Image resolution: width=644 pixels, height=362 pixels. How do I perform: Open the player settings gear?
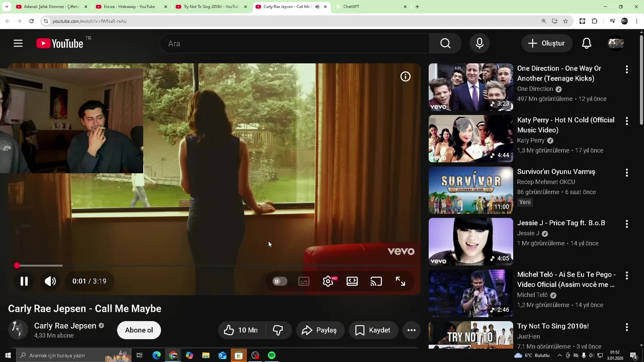pyautogui.click(x=328, y=282)
